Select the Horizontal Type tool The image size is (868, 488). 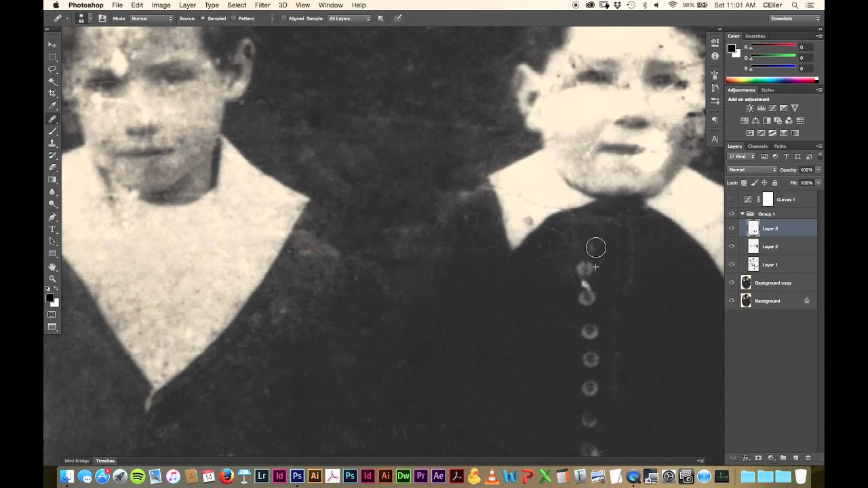point(52,230)
